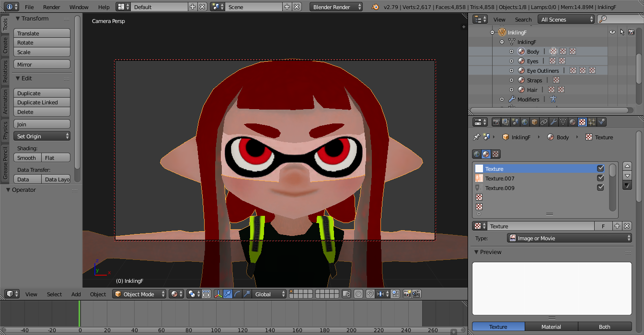Open the Scene properties tab icon

515,123
